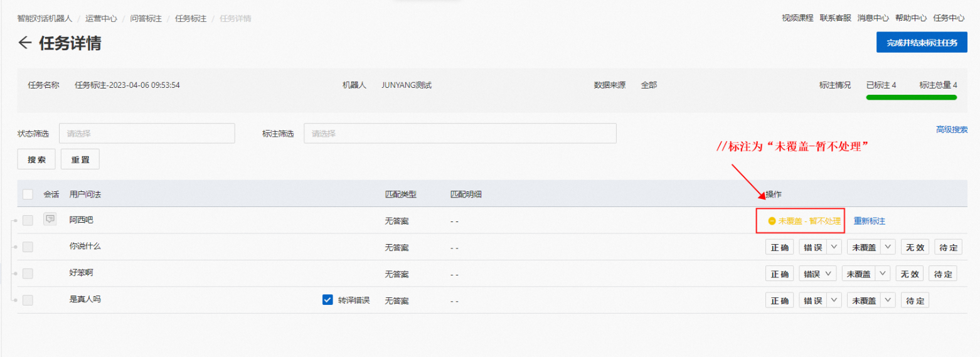The height and width of the screenshot is (357, 980).
Task: Click the 好笨啊 user query text
Action: point(82,273)
